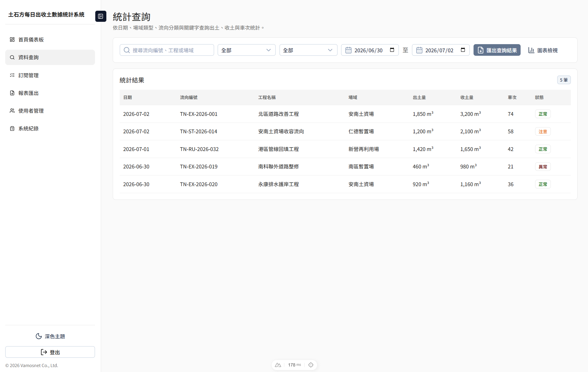Click the 流向編號 column header

coord(189,98)
